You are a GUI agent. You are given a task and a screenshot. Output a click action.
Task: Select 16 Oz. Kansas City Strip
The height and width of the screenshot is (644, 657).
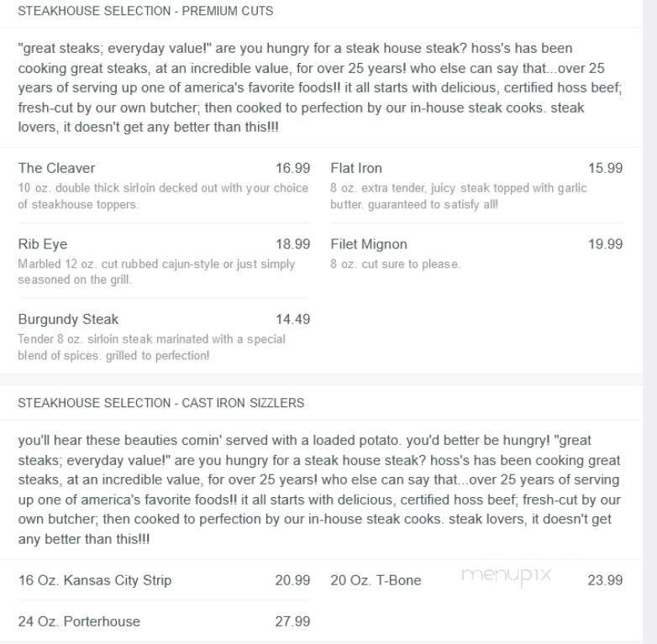[x=95, y=580]
